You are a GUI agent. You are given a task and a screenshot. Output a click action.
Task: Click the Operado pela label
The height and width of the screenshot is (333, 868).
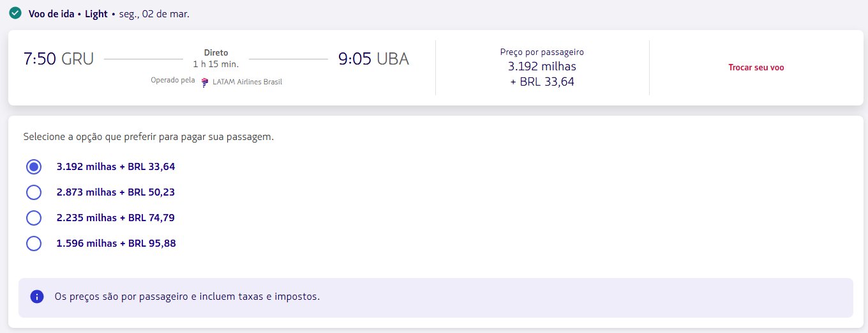[x=172, y=81]
